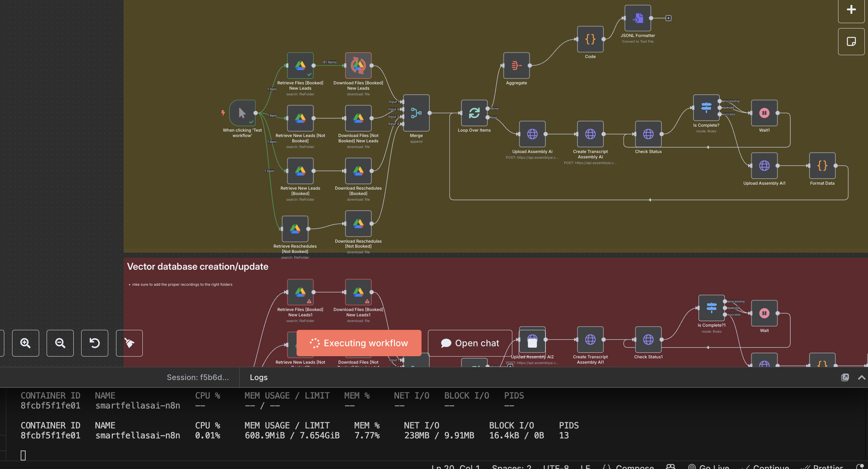
Task: Add a node with the plus button
Action: (x=851, y=10)
